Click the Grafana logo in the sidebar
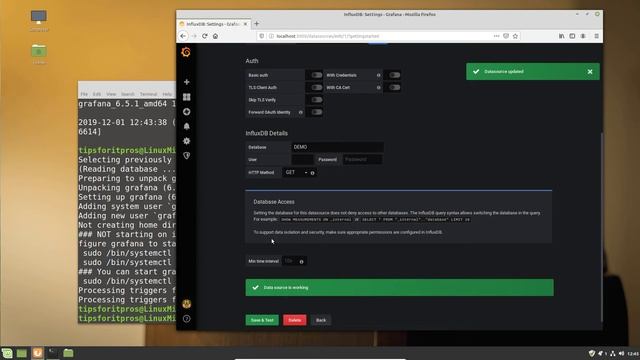Screen dimensions: 640x360 coord(186,52)
